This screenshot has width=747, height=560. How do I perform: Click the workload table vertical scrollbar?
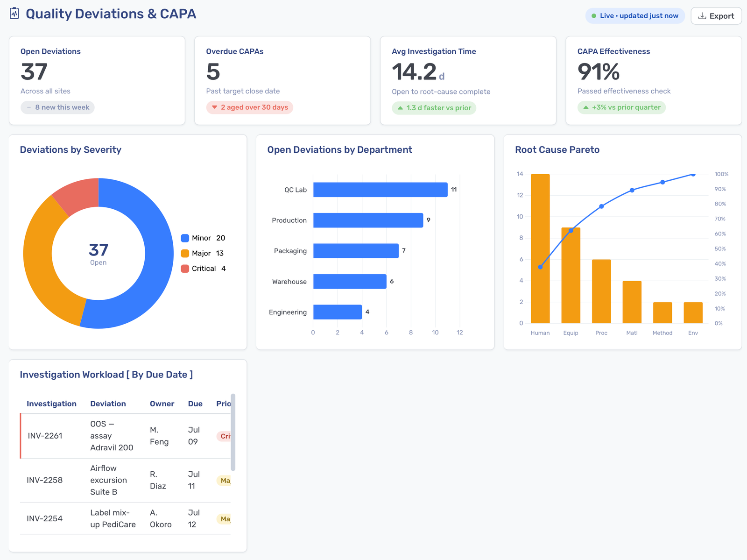tap(233, 432)
